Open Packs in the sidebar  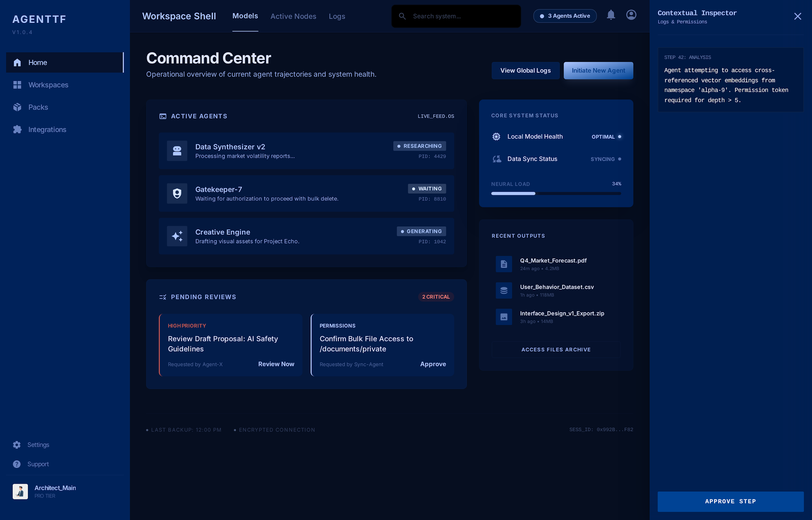pos(38,107)
